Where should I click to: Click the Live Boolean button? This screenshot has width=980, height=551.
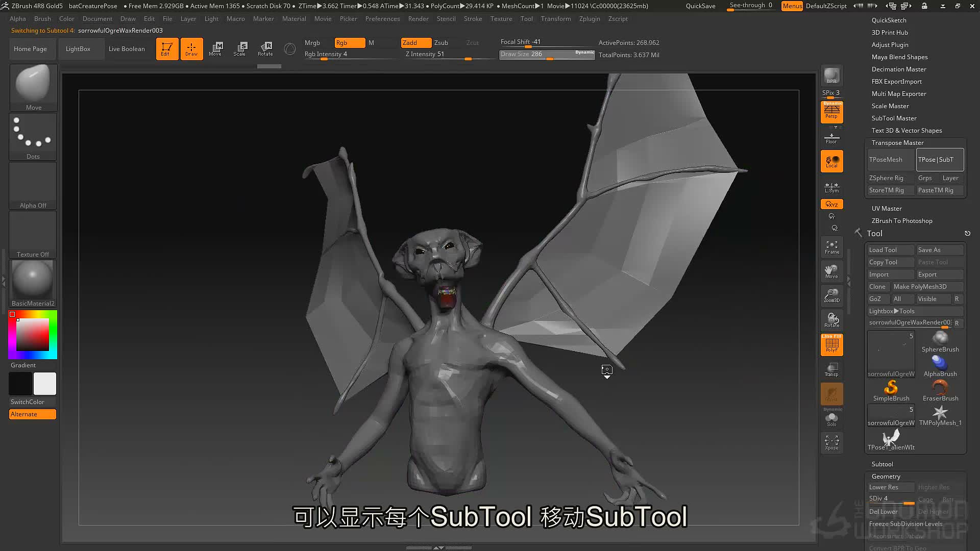click(127, 49)
